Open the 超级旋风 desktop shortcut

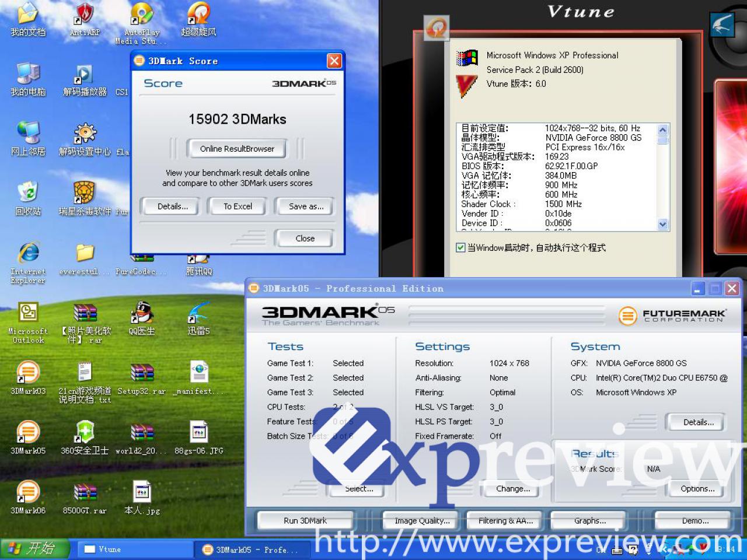pos(198,20)
